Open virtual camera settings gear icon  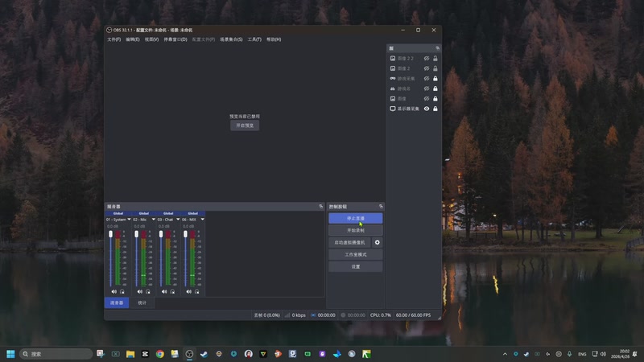377,243
